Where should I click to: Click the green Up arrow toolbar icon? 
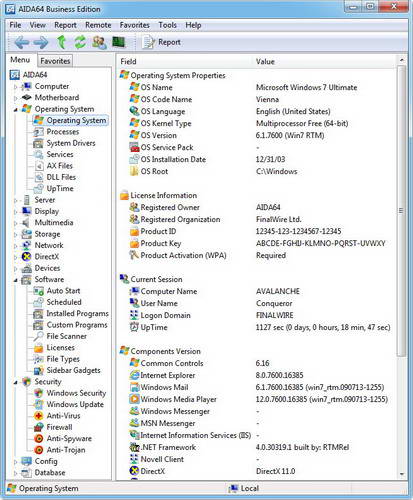tap(62, 42)
